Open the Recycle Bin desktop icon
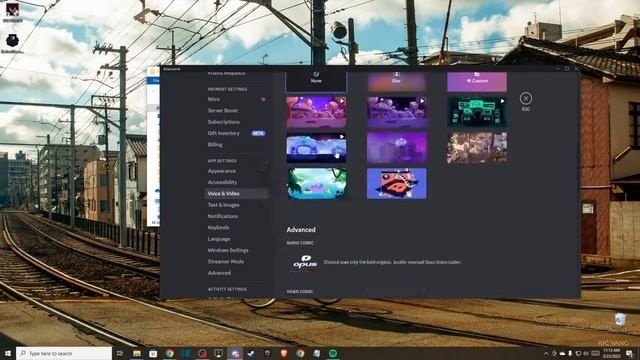 [620, 322]
